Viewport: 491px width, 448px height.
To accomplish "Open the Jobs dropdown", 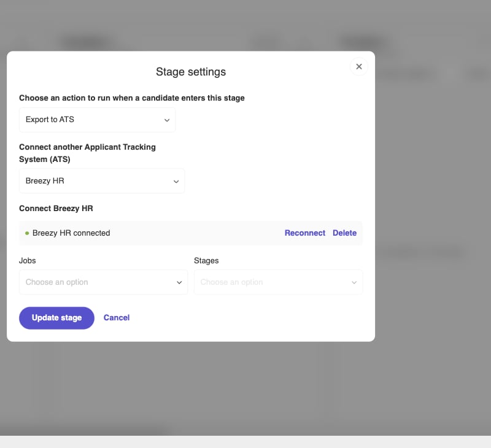I will [103, 282].
